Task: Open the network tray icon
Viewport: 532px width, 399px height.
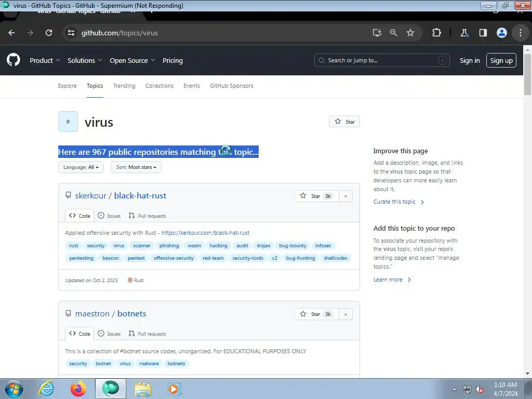Action: (x=467, y=390)
